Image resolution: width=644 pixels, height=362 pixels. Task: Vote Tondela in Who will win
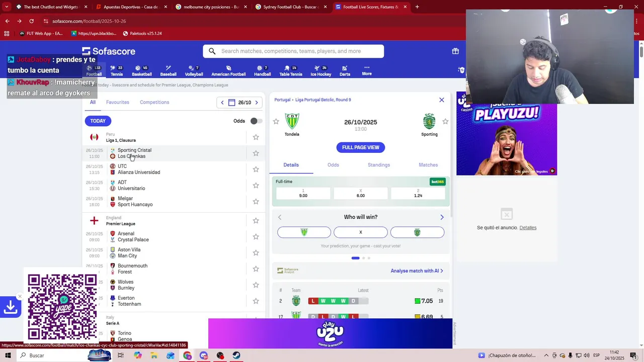pyautogui.click(x=304, y=232)
